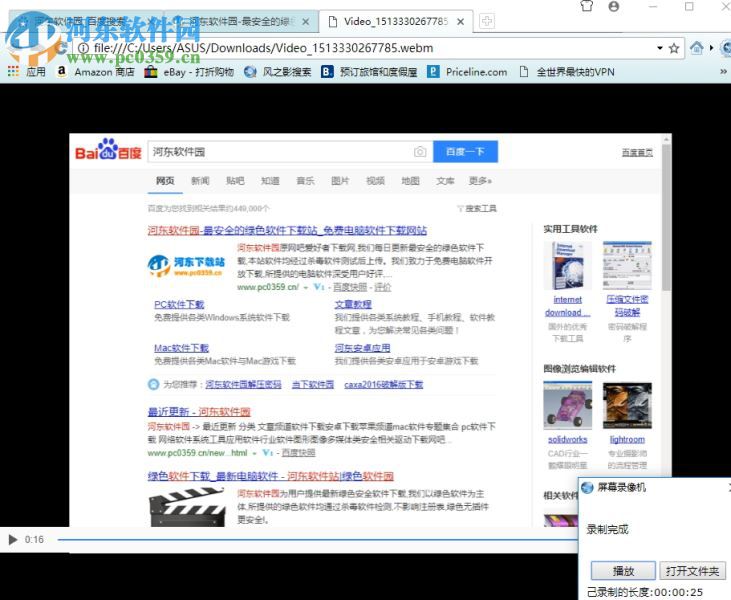Switch to the Video_1513330267785 tab
The width and height of the screenshot is (731, 600).
[395, 21]
